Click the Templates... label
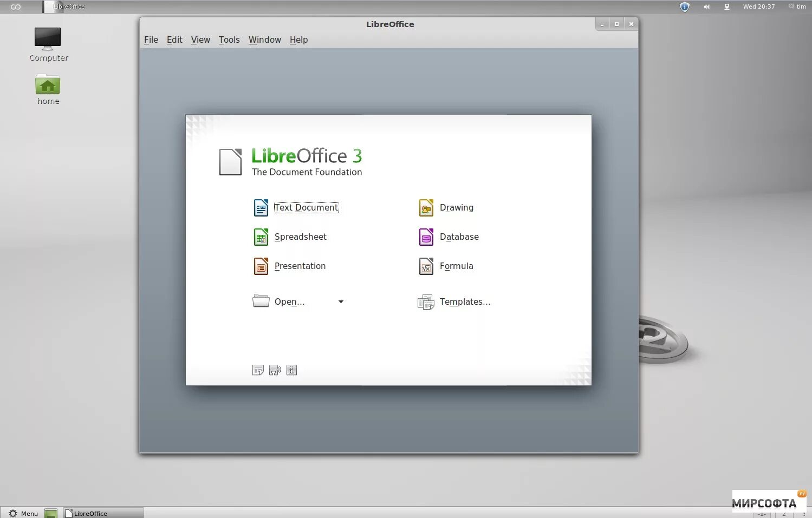The height and width of the screenshot is (518, 812). pyautogui.click(x=465, y=301)
